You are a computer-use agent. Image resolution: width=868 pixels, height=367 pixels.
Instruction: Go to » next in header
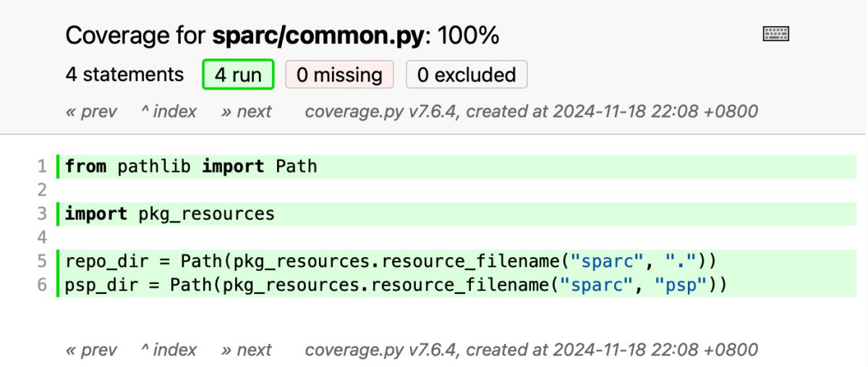coord(247,111)
